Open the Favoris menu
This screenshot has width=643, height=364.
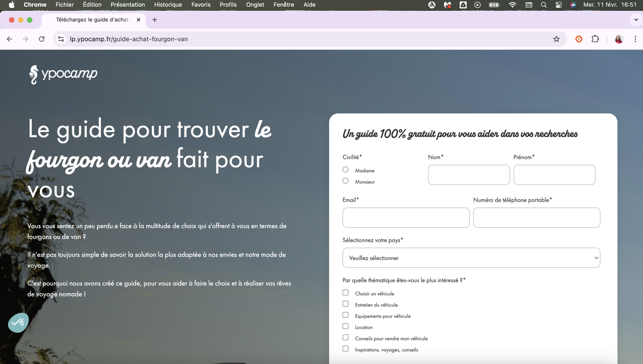[201, 5]
